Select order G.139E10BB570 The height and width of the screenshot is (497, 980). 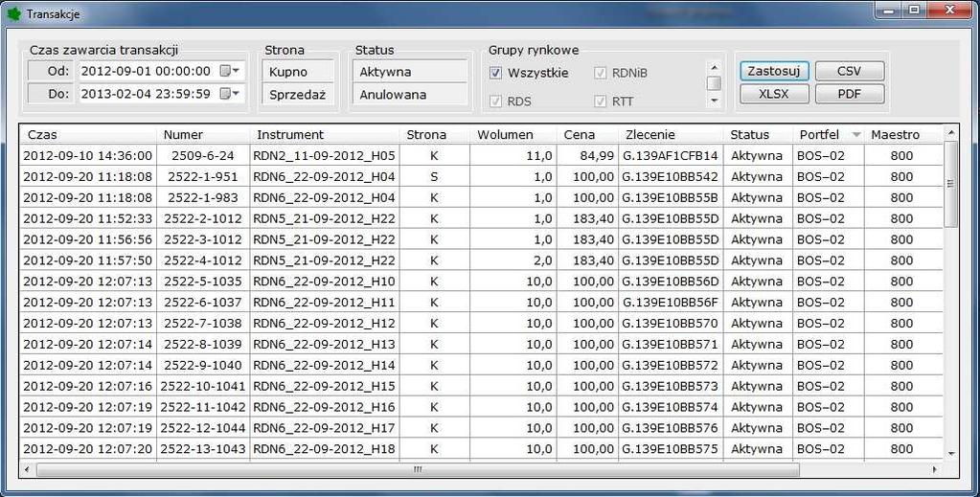pyautogui.click(x=671, y=324)
